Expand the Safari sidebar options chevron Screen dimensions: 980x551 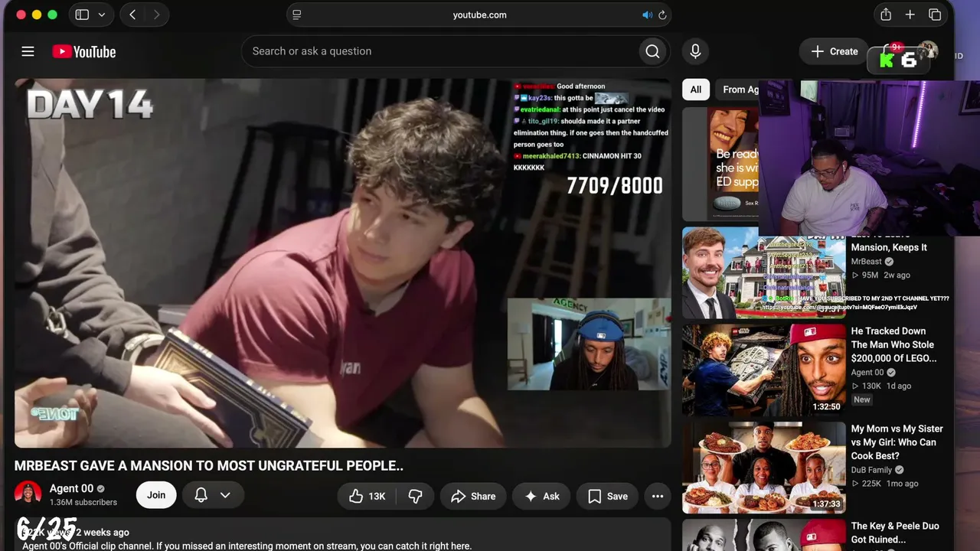102,15
